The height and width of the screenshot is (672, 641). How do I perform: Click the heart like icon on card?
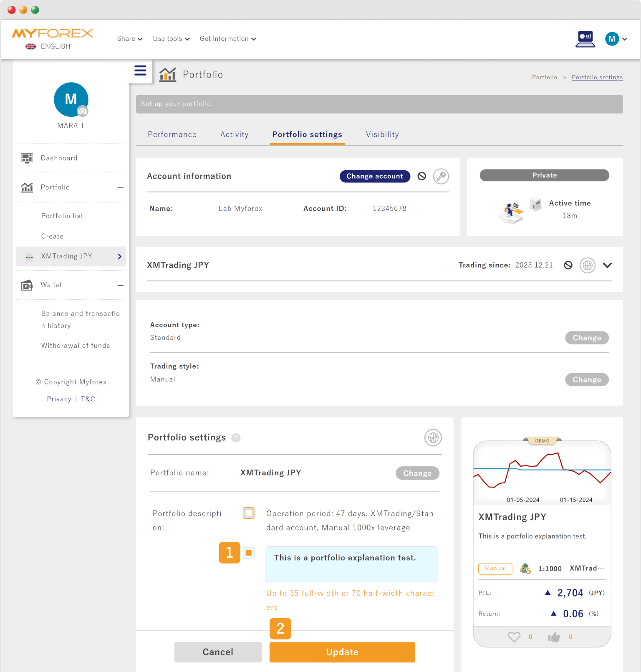click(x=514, y=637)
